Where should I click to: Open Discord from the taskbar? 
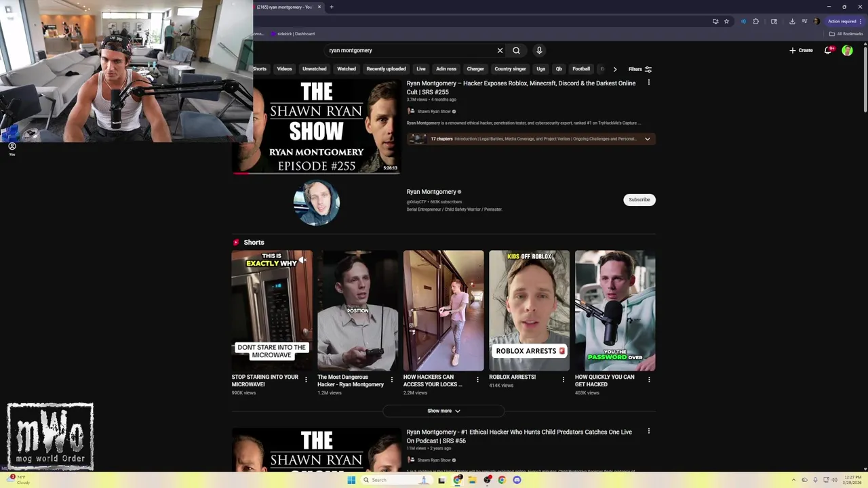pos(517,480)
